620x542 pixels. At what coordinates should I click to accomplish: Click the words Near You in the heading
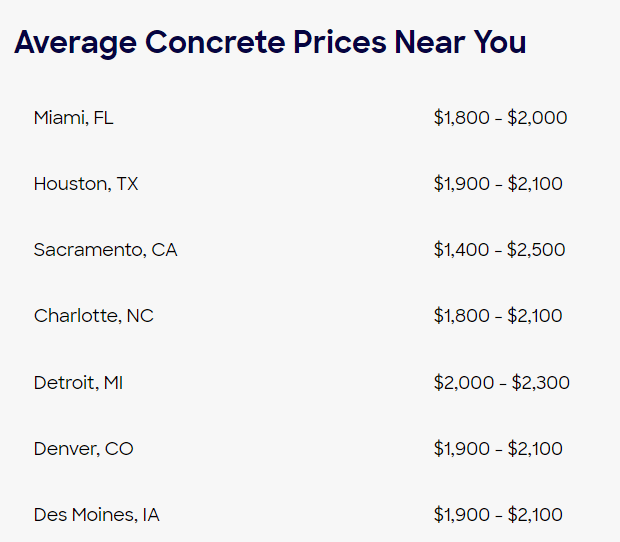click(460, 42)
